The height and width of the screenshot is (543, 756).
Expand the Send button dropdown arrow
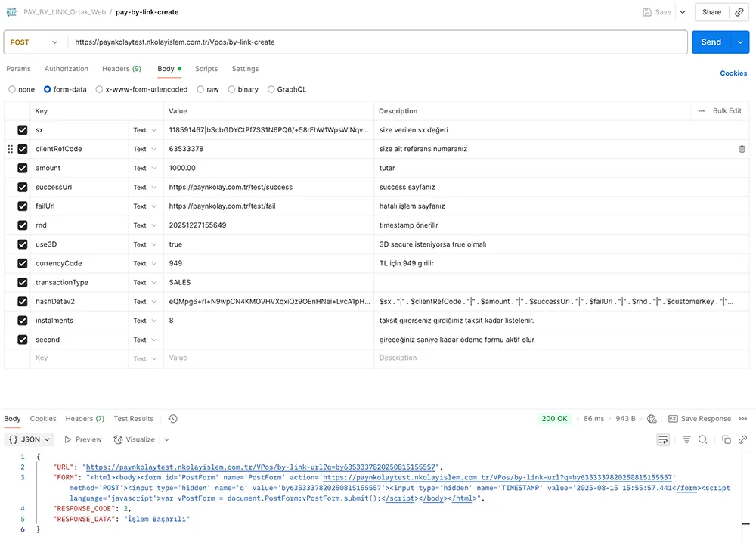pyautogui.click(x=740, y=42)
